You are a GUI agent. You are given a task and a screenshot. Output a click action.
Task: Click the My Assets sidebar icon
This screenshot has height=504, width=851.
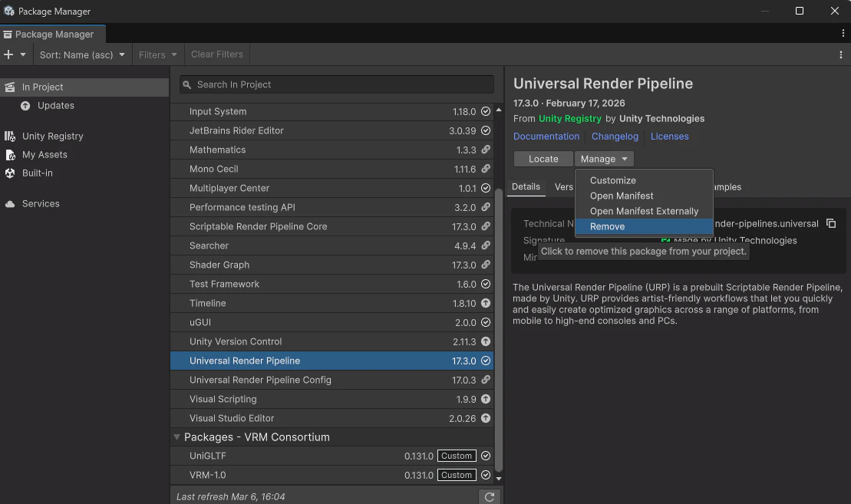10,154
